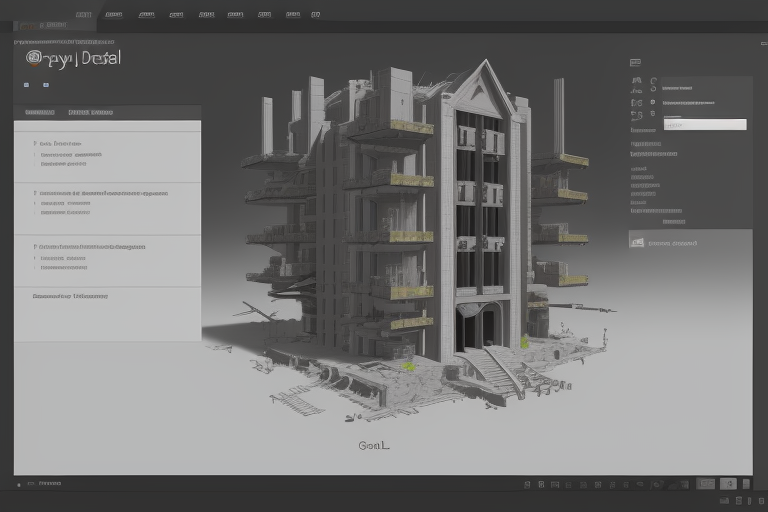Screen dimensions: 768x512
Task: Click the leftmost icon in the bottom viewport toolbar
Action: [527, 485]
